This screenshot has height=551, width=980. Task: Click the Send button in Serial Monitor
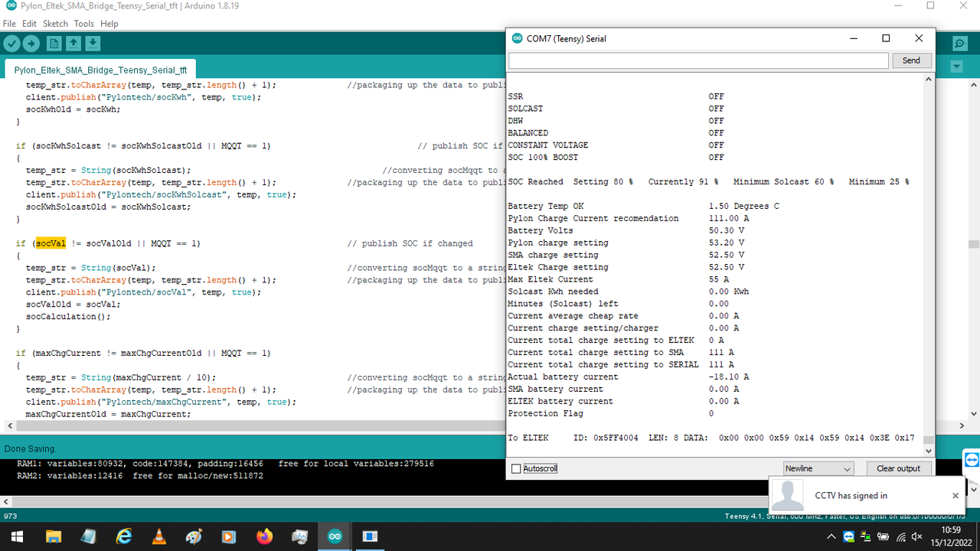(911, 60)
